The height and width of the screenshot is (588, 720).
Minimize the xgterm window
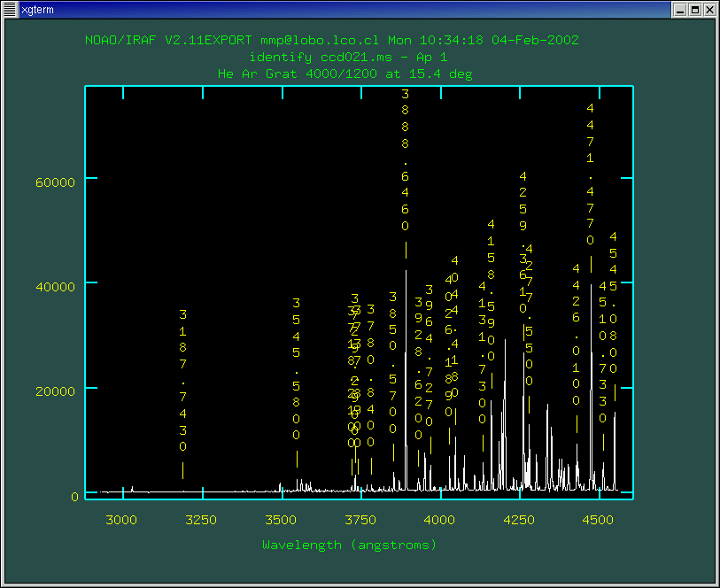[680, 10]
